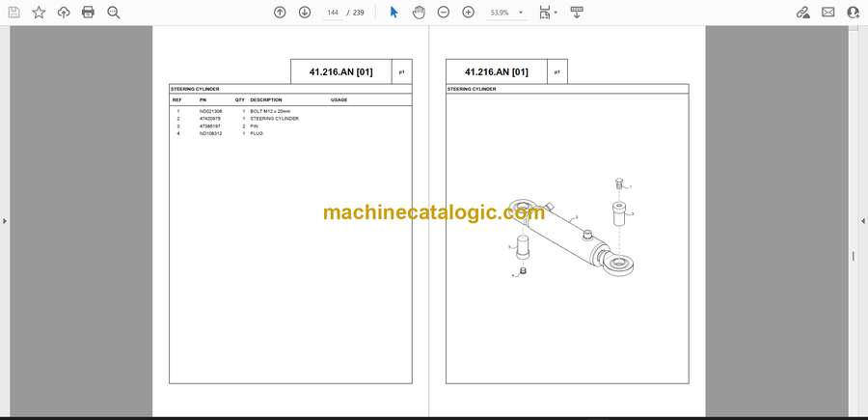The image size is (868, 420).
Task: Select the PLUG description row
Action: pyautogui.click(x=257, y=133)
